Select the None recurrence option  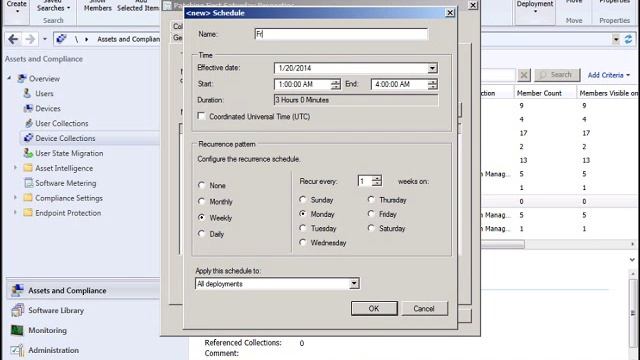tap(201, 185)
